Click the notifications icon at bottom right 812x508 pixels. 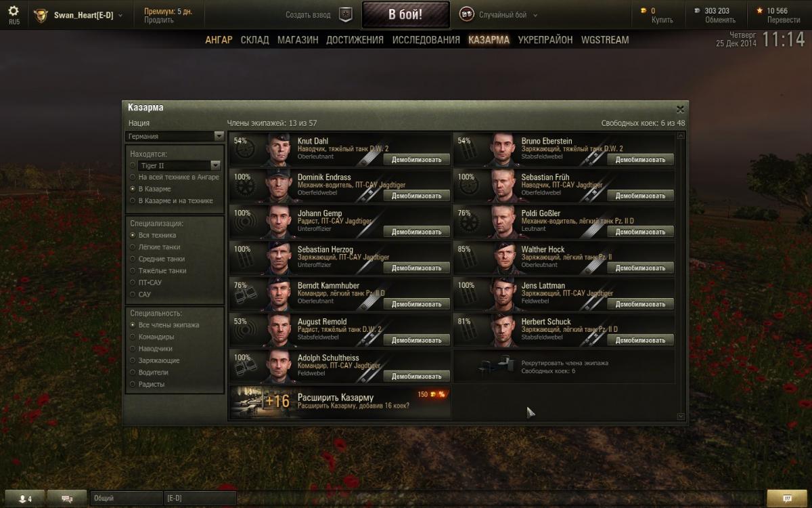[x=786, y=499]
